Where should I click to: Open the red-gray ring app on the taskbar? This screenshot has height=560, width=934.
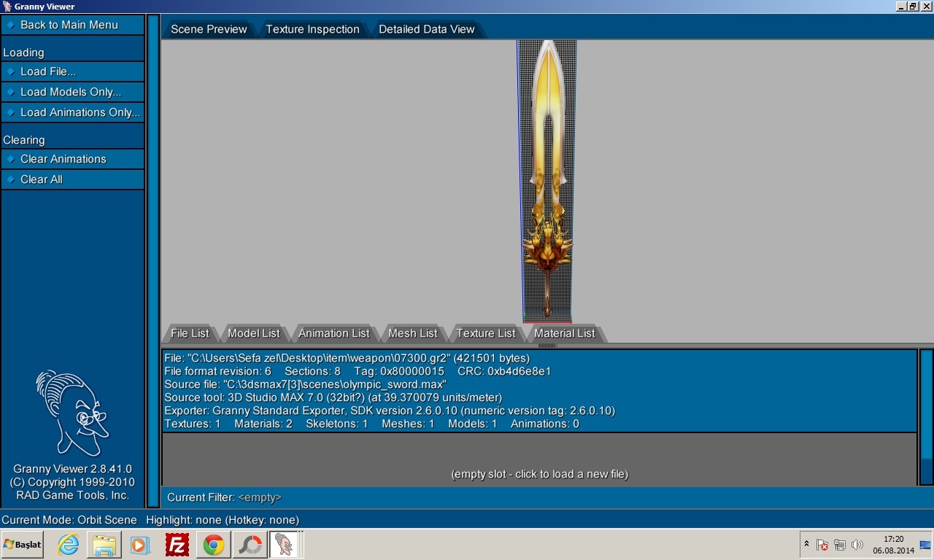pyautogui.click(x=250, y=545)
